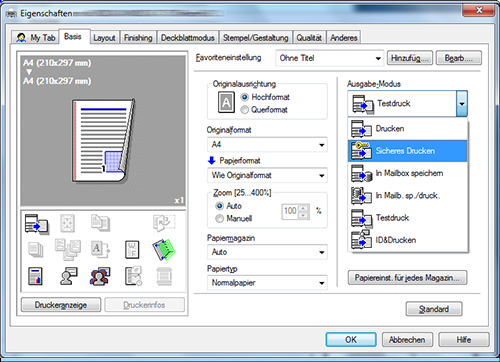
Task: Click the greyed letter A page icon
Action: [100, 250]
